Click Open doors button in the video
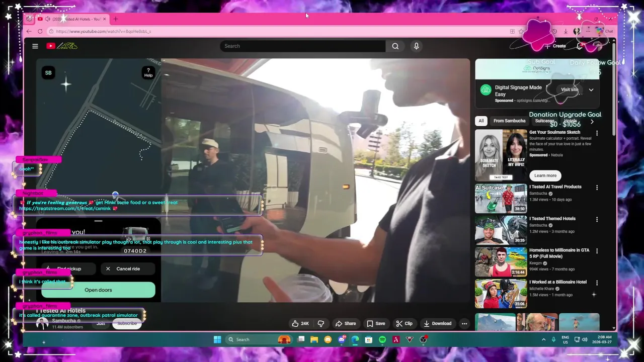Viewport: 644px width, 362px height. tap(98, 290)
